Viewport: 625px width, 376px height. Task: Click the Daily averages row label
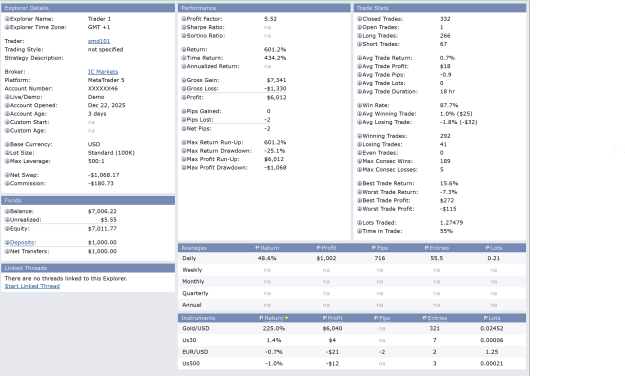[189, 258]
